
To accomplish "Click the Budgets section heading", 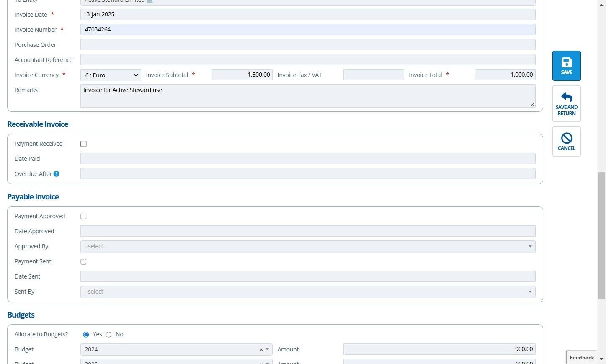I will pyautogui.click(x=21, y=315).
